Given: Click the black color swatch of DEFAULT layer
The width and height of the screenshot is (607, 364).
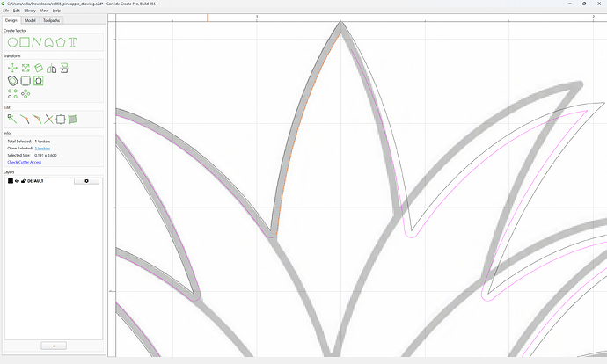Looking at the screenshot, I should [11, 181].
